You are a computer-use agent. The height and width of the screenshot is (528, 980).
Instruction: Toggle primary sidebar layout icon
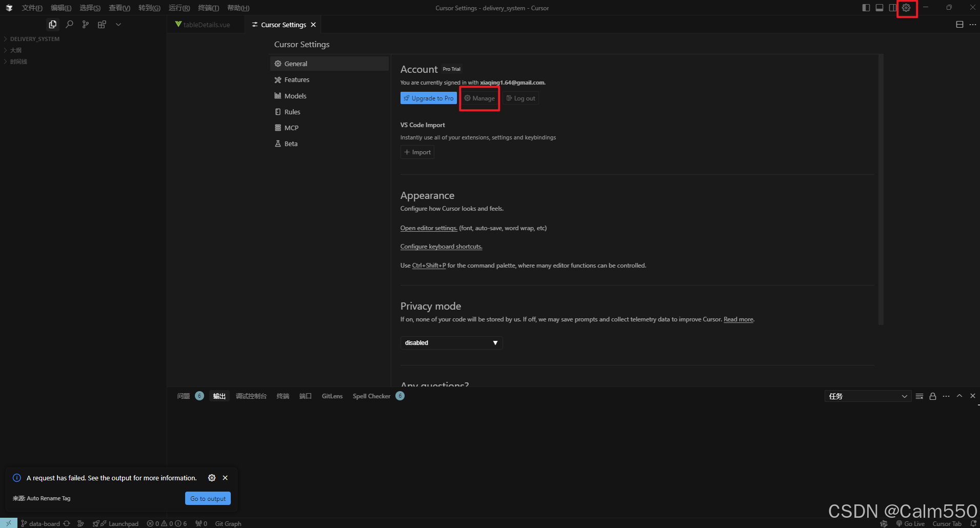click(866, 8)
